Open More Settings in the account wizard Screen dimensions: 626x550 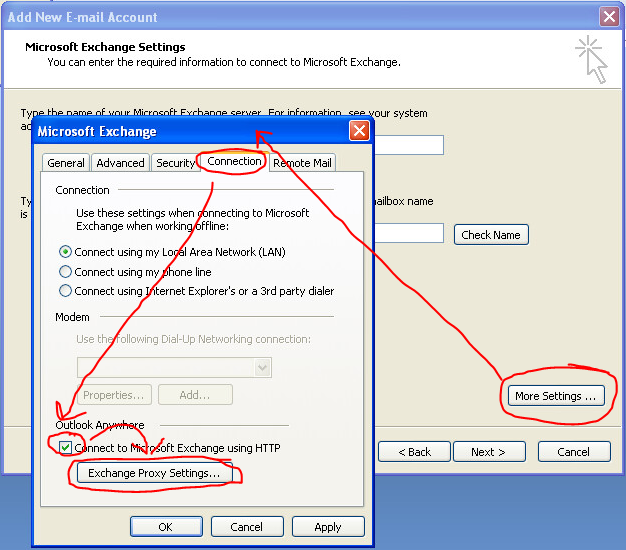pos(556,396)
